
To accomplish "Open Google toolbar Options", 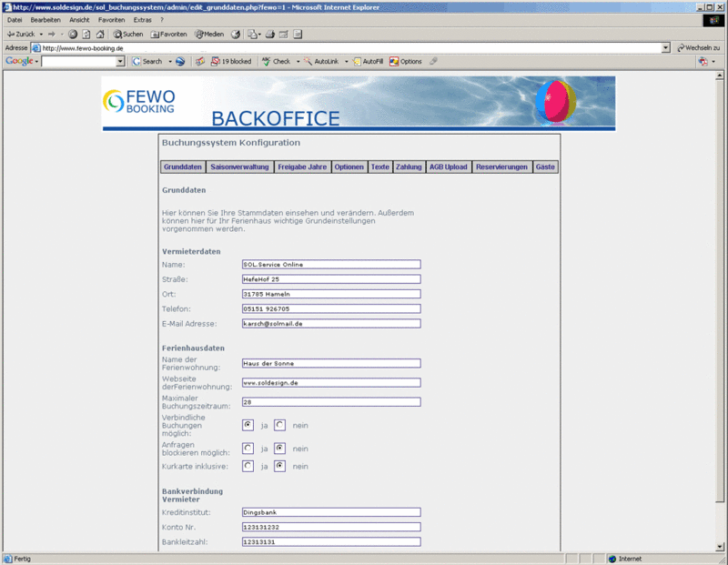I will click(x=406, y=61).
